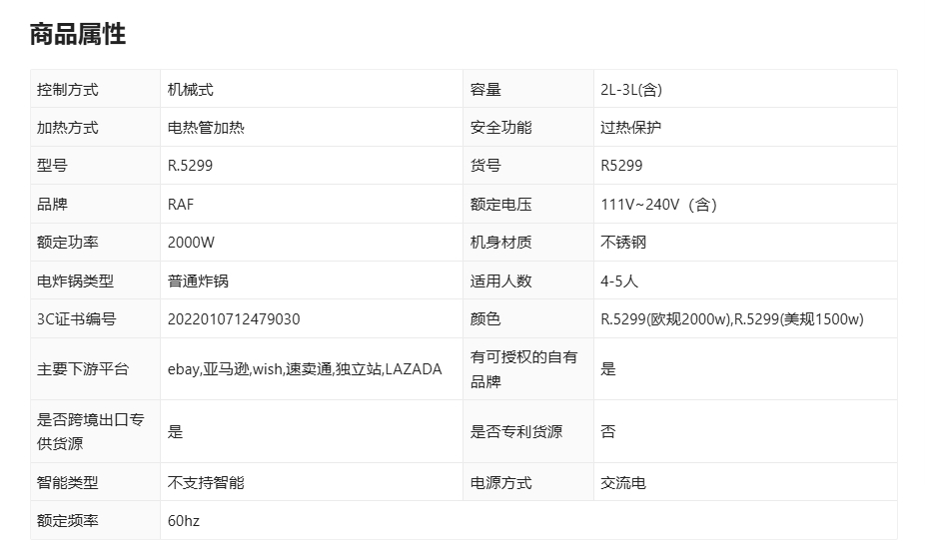Select the 机械式 control method value

click(x=191, y=90)
